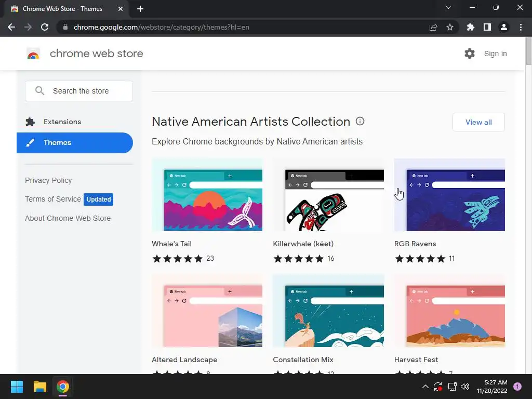Show hidden tray icons chevron
This screenshot has width=532, height=399.
[x=425, y=387]
